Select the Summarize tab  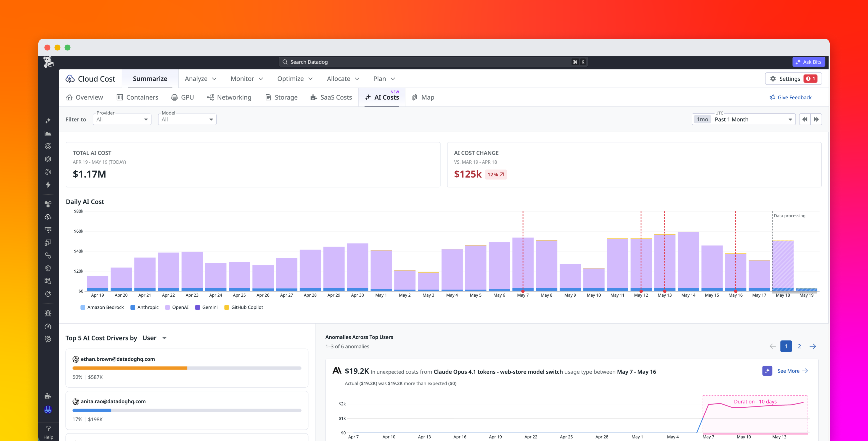pos(150,79)
